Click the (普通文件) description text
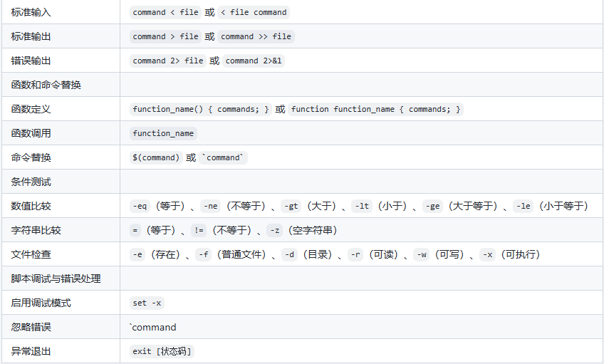604x364 pixels. coord(241,254)
